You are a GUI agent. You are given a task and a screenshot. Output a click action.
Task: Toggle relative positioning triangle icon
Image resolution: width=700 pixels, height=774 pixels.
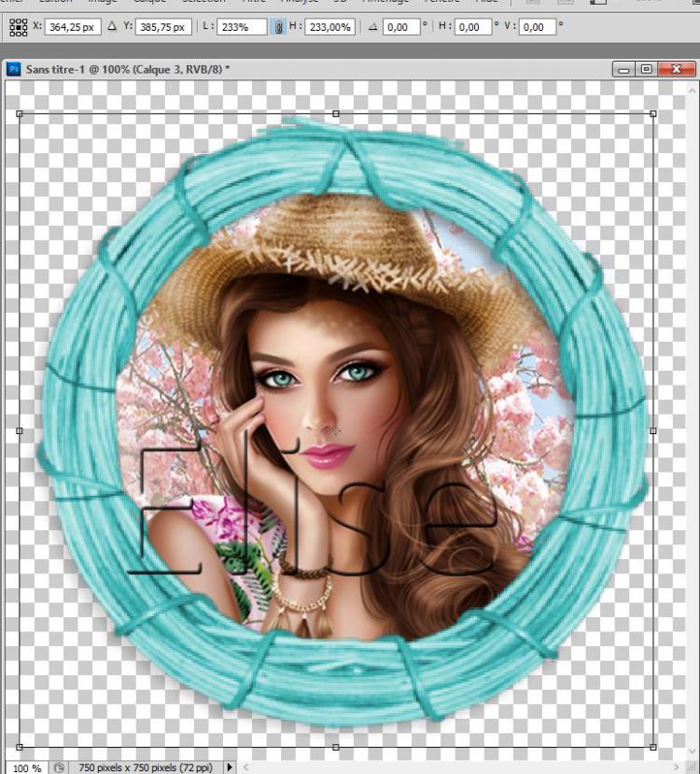coord(113,27)
